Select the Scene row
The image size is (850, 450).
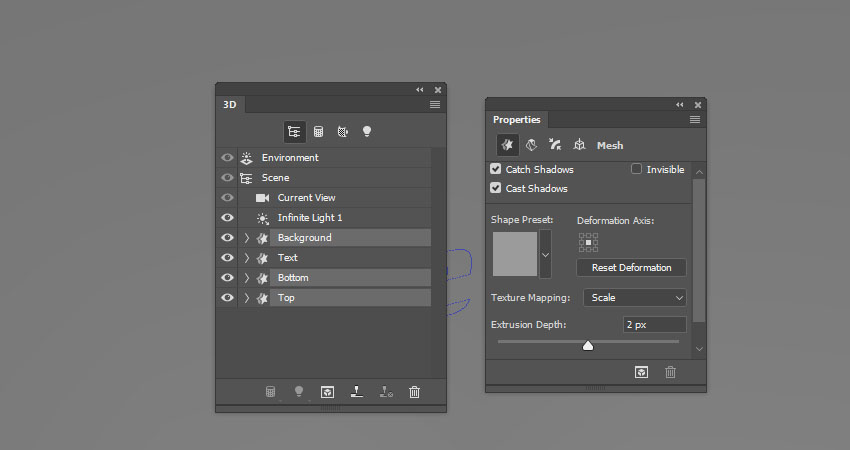(x=335, y=178)
